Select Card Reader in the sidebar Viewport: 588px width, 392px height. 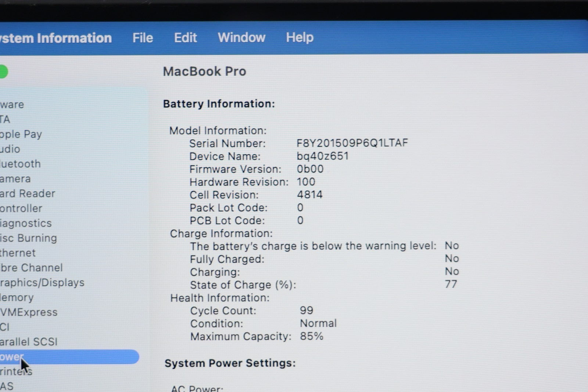coord(28,193)
